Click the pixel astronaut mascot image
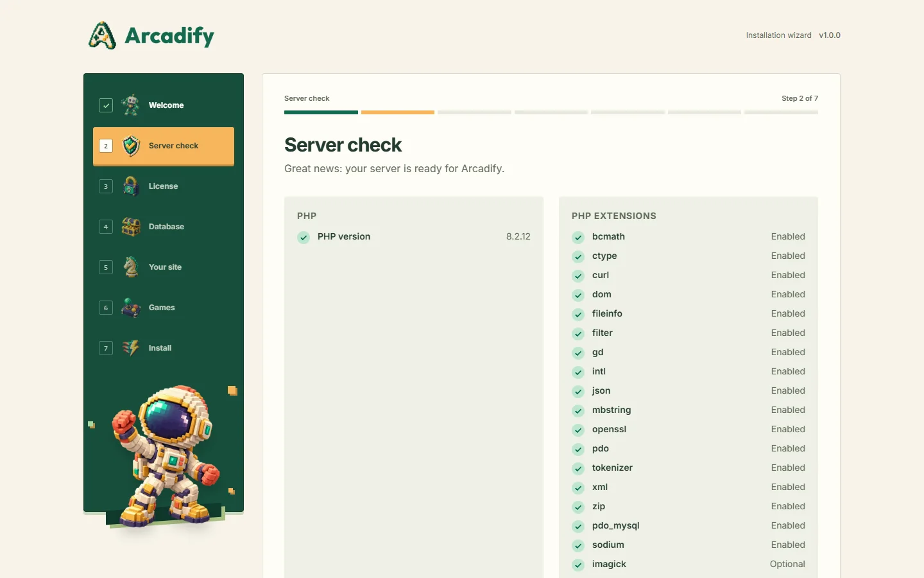Image resolution: width=924 pixels, height=578 pixels. 166,455
